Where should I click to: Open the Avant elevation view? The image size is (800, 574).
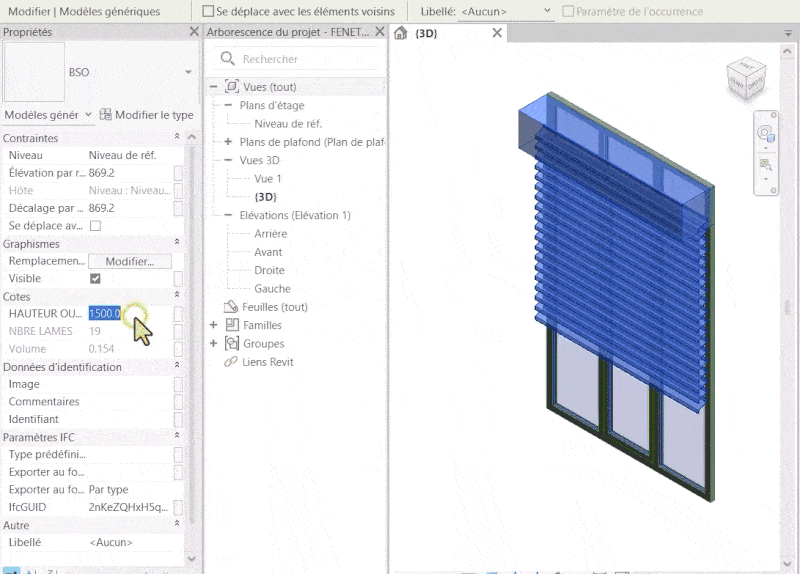tap(268, 252)
